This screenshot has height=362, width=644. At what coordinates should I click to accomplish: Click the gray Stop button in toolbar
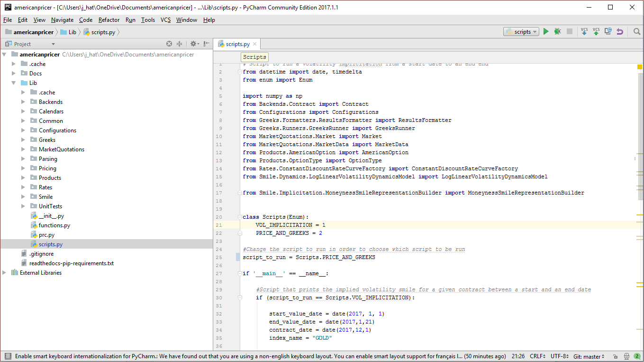pyautogui.click(x=570, y=32)
